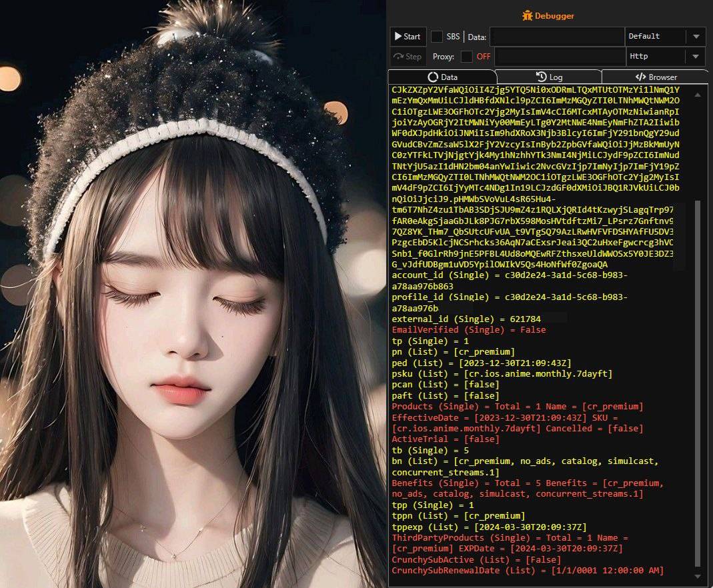Click the CrunchySubRenewalDate output line
This screenshot has height=588, width=713.
[527, 571]
